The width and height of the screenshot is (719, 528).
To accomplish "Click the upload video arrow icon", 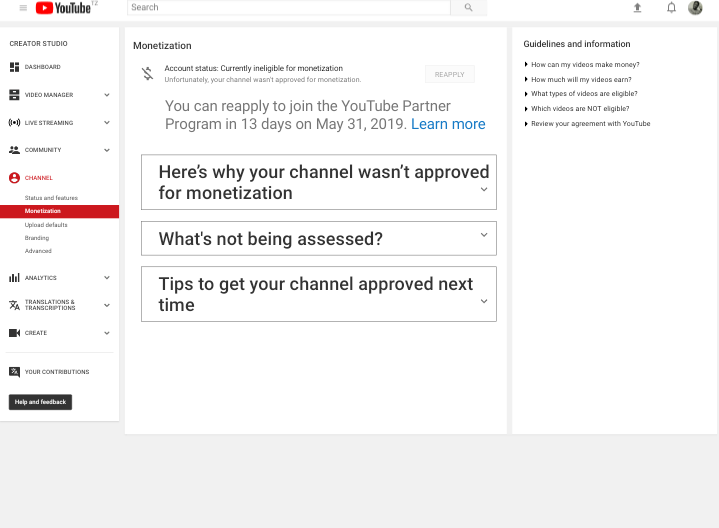I will (637, 8).
